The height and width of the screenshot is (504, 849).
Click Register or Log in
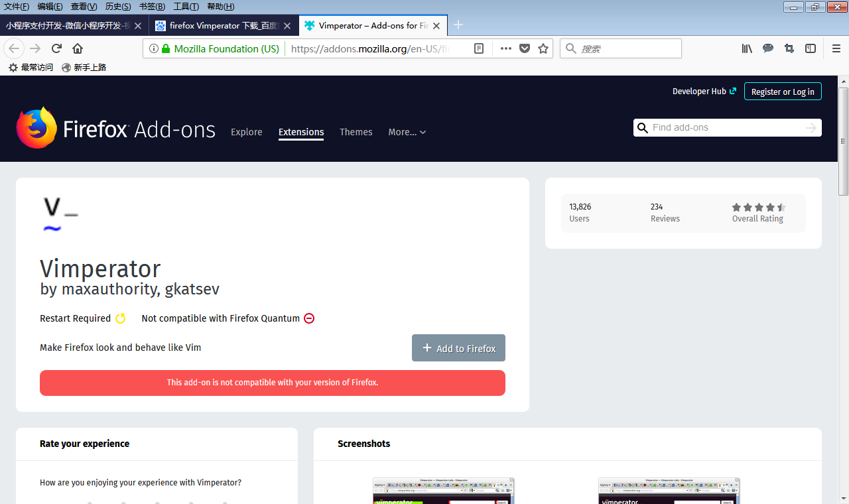tap(783, 92)
